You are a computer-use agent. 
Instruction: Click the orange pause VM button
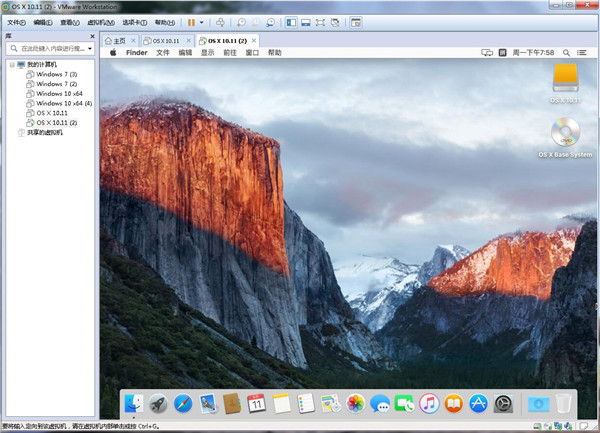pyautogui.click(x=191, y=23)
